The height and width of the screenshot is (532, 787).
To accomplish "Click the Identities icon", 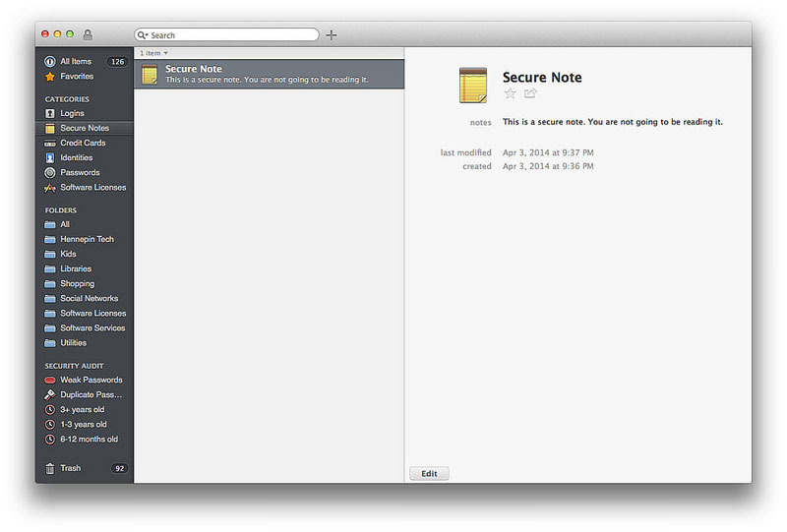I will (50, 158).
